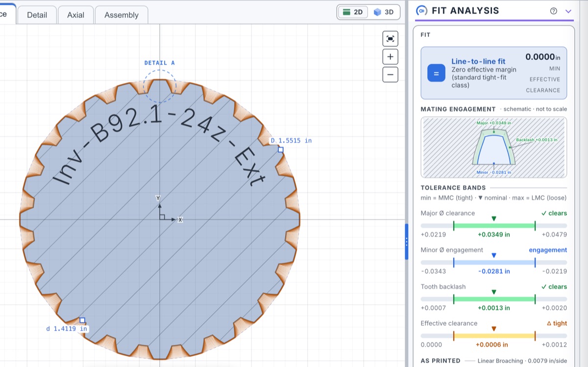Click the blue equals icon on fit card
Image resolution: width=588 pixels, height=367 pixels.
point(436,73)
